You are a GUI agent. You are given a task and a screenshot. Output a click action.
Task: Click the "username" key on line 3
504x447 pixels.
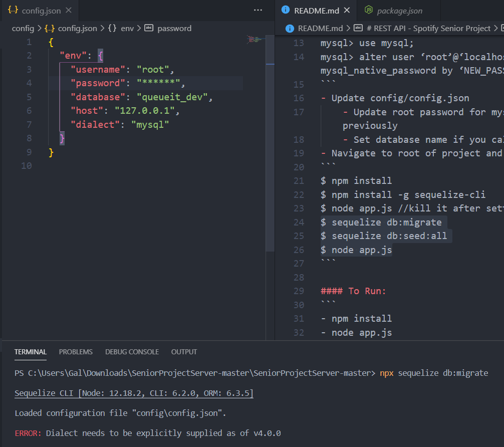tap(98, 70)
